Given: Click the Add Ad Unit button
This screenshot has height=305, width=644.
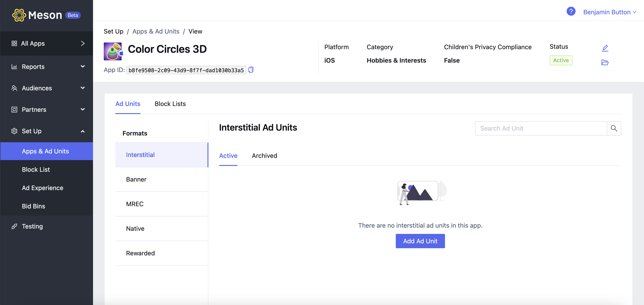Looking at the screenshot, I should 420,241.
